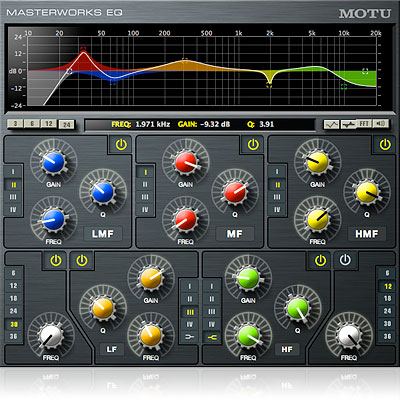Choose 6 dB slope for low-cut filter
The width and height of the screenshot is (400, 400).
pos(14,273)
